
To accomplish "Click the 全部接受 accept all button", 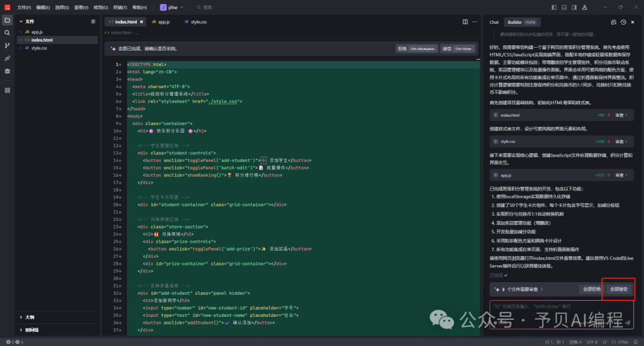I will [x=618, y=289].
